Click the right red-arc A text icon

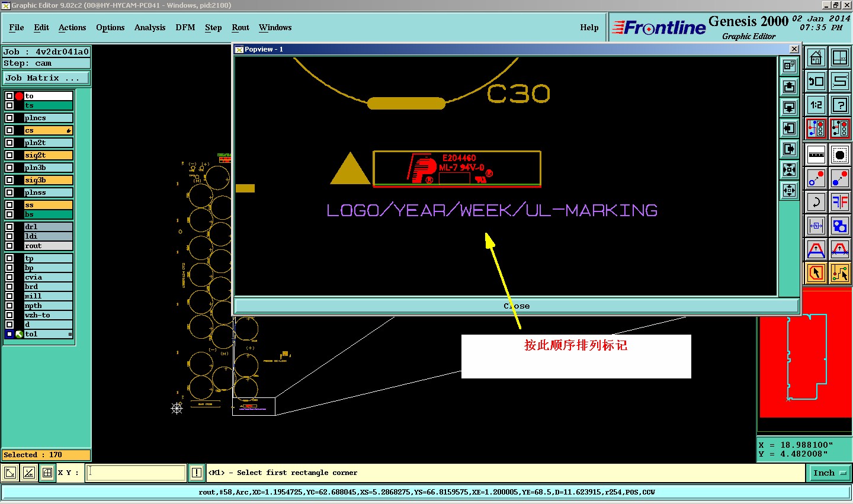pos(840,249)
